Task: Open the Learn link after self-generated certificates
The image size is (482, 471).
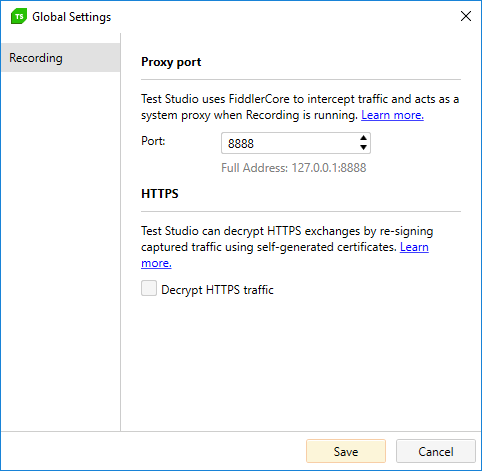Action: point(414,247)
